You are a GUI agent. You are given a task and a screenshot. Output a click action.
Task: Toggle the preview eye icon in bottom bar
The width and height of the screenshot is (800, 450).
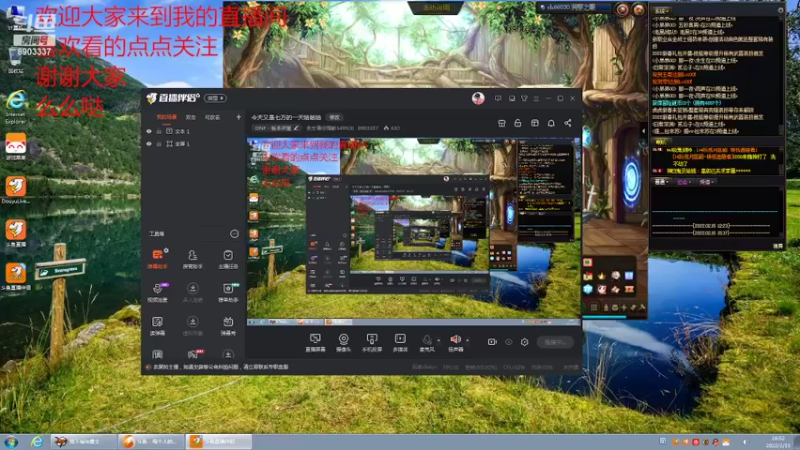coord(509,342)
